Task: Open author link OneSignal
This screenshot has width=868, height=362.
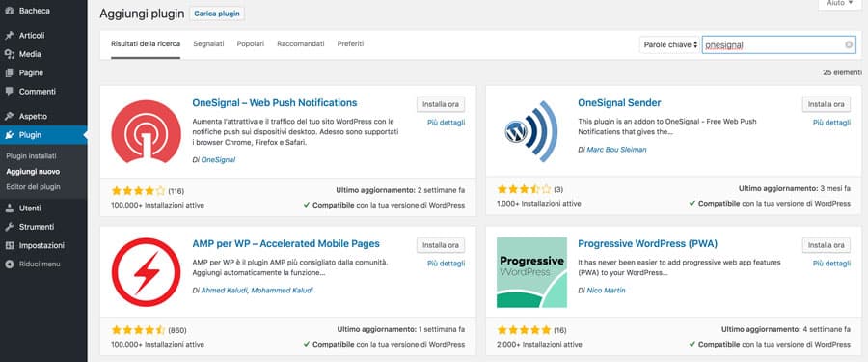Action: click(218, 159)
